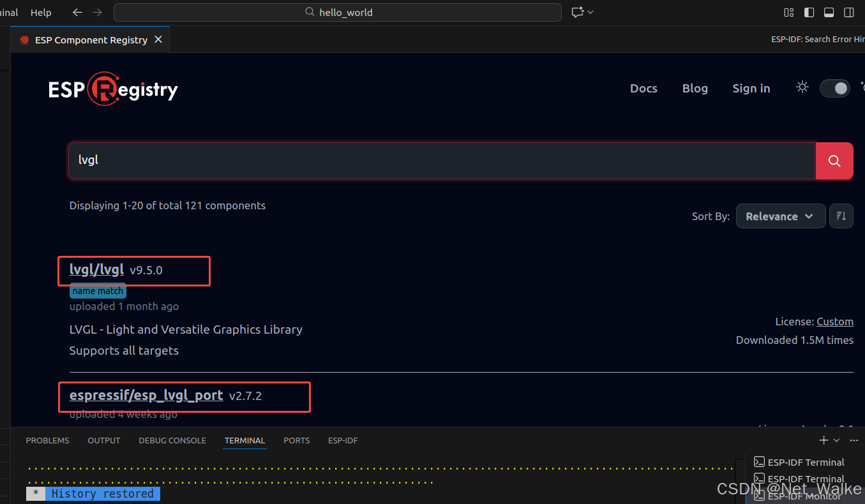This screenshot has height=504, width=865.
Task: Open the lvgl/lvgl component link
Action: (x=96, y=270)
